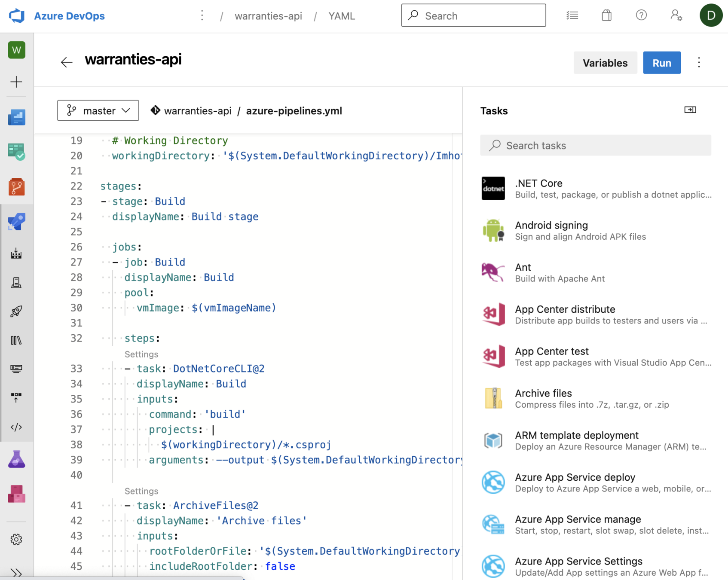This screenshot has width=728, height=580.
Task: Select the App Center distribute task
Action: (596, 315)
